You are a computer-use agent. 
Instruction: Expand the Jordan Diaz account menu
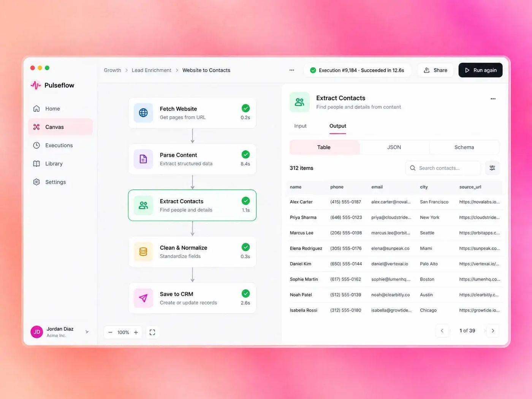[x=87, y=332]
